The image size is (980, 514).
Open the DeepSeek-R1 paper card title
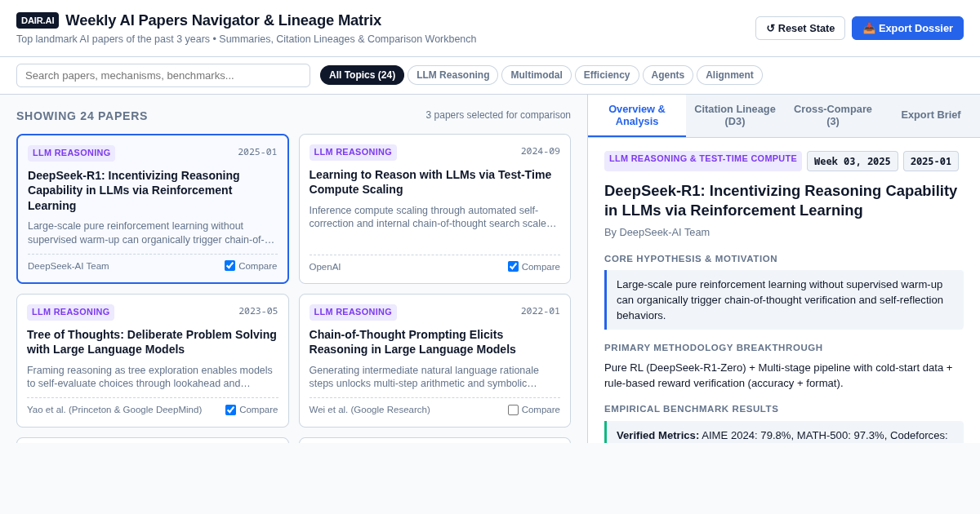pyautogui.click(x=134, y=190)
